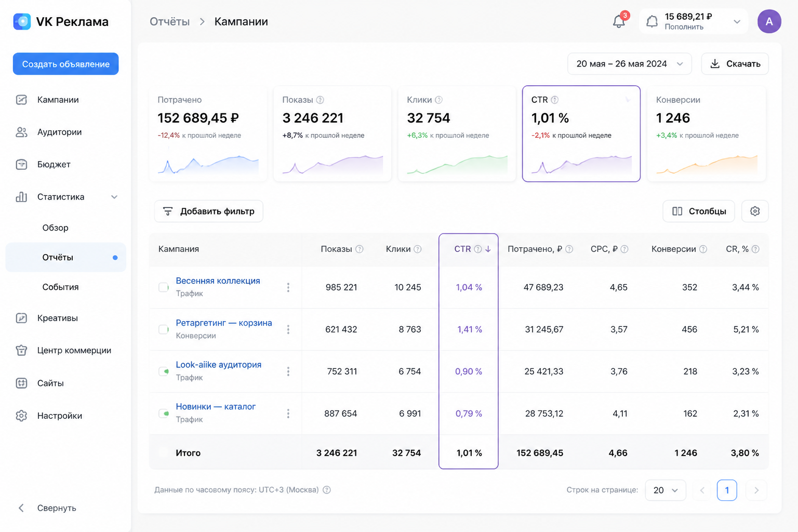Toggle Новинки — каталог campaign status
This screenshot has height=532, width=798.
[164, 414]
